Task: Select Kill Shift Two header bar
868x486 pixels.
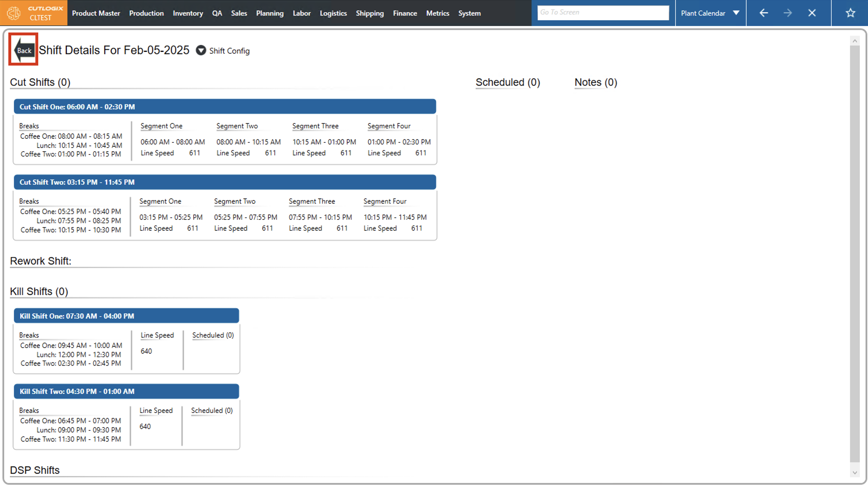Action: pos(126,391)
